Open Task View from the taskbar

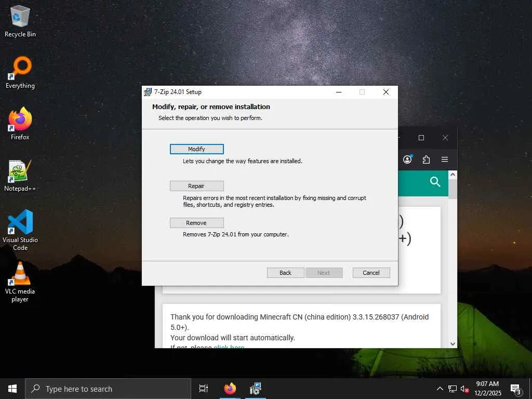pos(204,389)
